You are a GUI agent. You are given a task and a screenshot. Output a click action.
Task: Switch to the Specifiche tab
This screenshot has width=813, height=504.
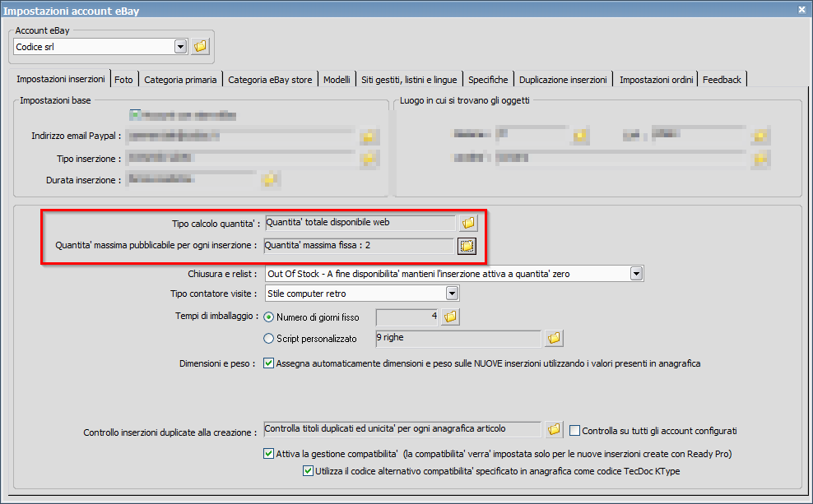[488, 80]
